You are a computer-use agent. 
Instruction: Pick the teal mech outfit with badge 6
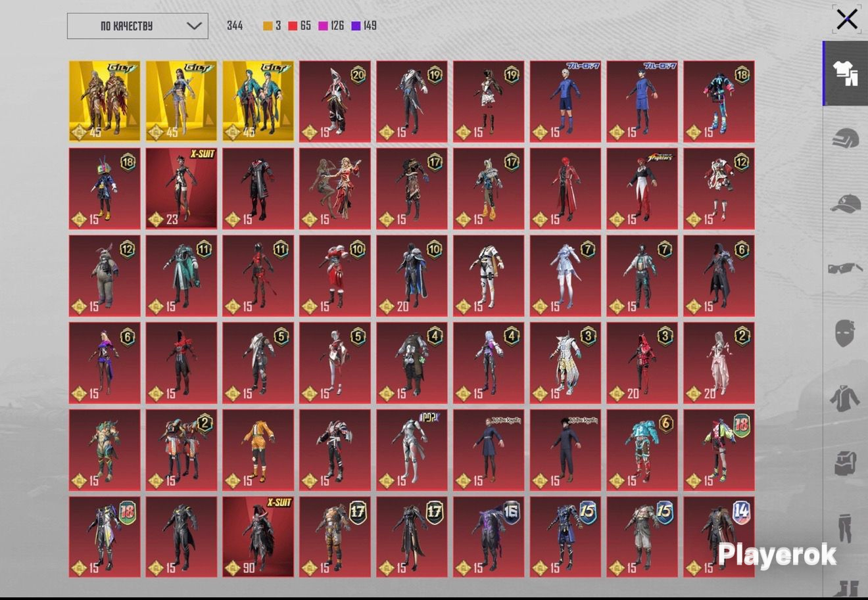coord(642,450)
